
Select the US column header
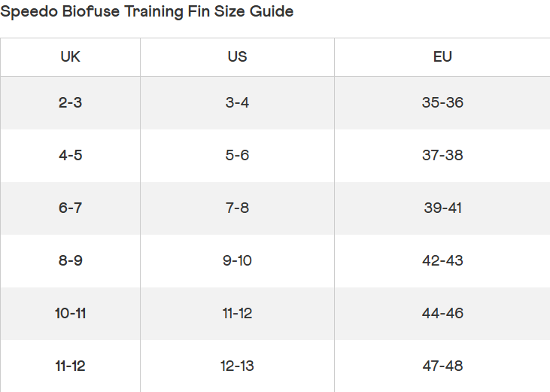pos(237,56)
